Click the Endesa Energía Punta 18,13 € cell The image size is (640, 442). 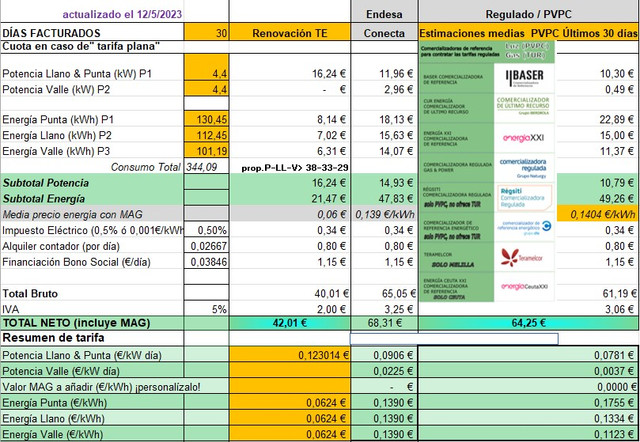tap(384, 120)
